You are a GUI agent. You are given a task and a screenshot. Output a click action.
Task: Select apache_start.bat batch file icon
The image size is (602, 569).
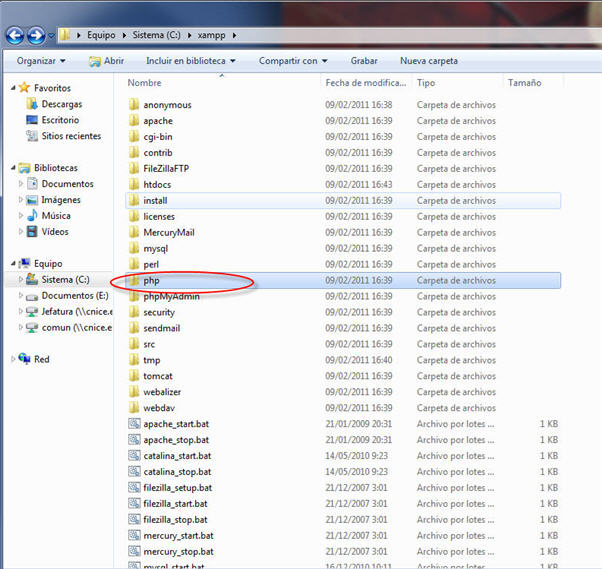tap(134, 424)
